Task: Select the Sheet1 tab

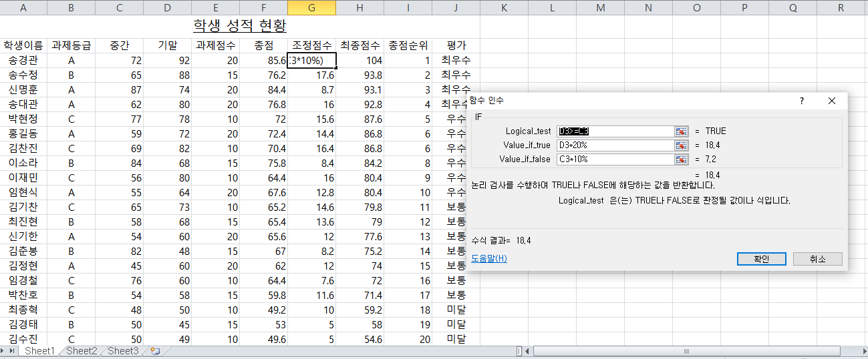Action: (39, 351)
